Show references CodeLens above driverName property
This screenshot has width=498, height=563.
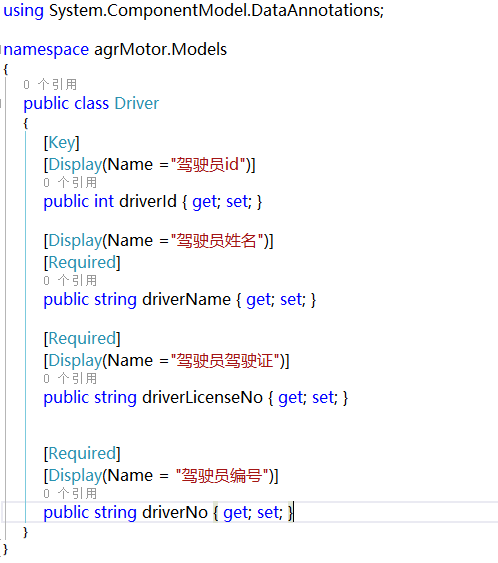tap(70, 280)
